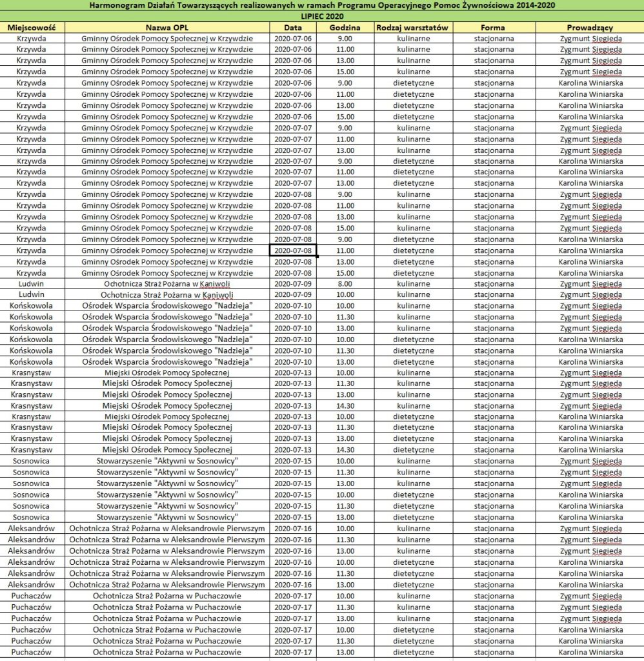Select "2020-07-17" in Puchaczów 13.00 kulinarne row

pos(293,618)
